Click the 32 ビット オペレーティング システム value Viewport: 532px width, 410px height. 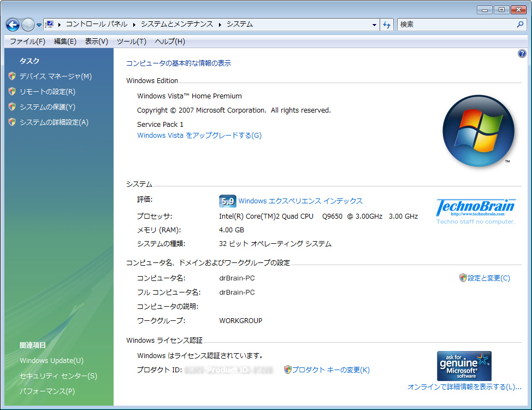[275, 244]
